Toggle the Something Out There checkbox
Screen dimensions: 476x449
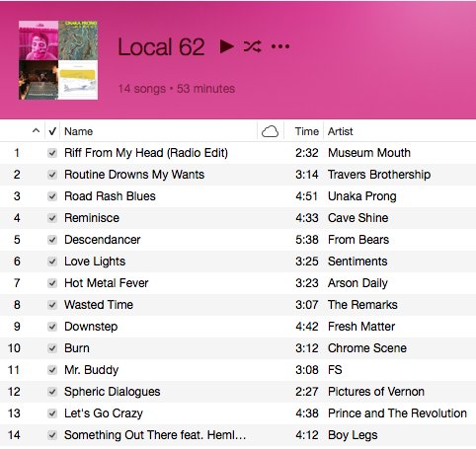[x=52, y=435]
